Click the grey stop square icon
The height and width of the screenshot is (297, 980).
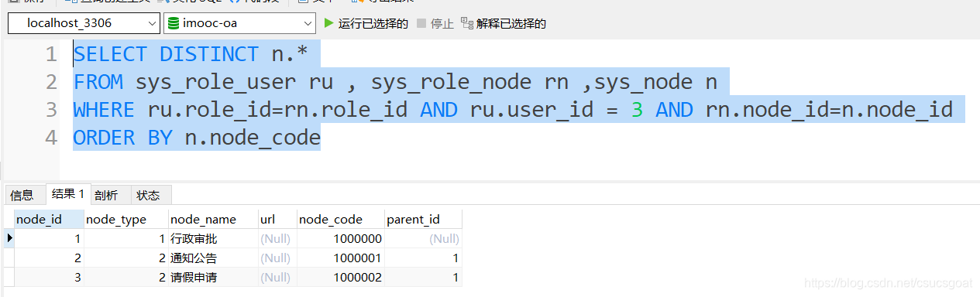421,23
